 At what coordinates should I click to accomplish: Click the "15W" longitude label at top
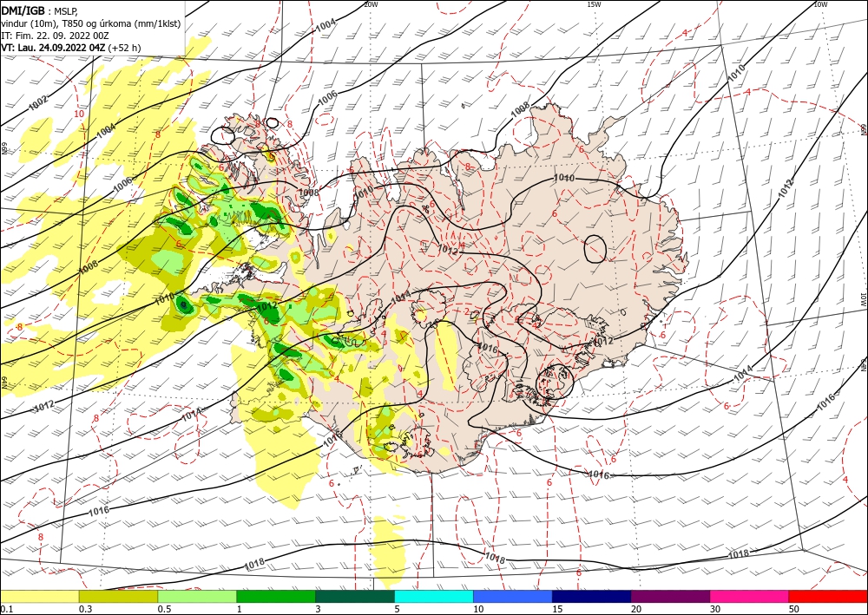click(x=594, y=4)
